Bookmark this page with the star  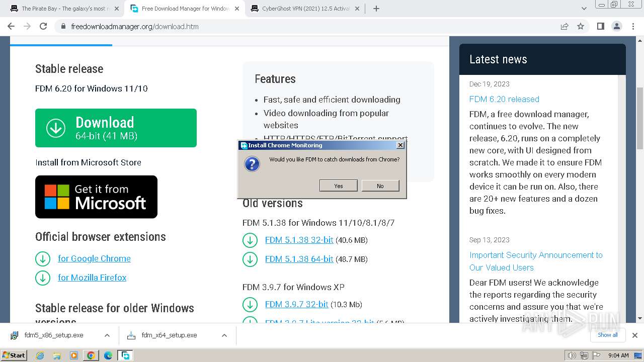click(581, 26)
